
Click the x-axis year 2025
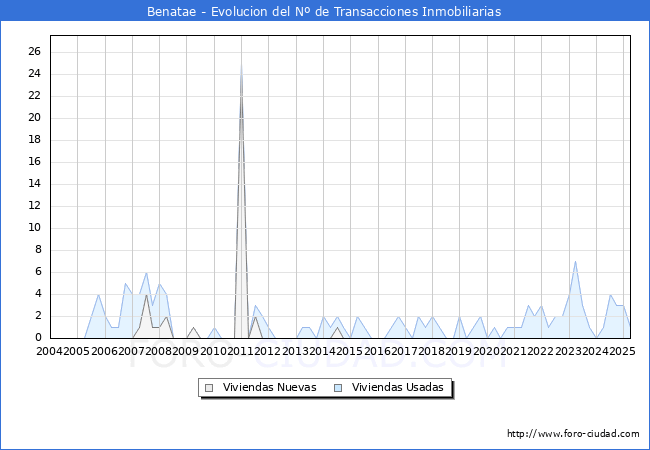[x=622, y=351]
